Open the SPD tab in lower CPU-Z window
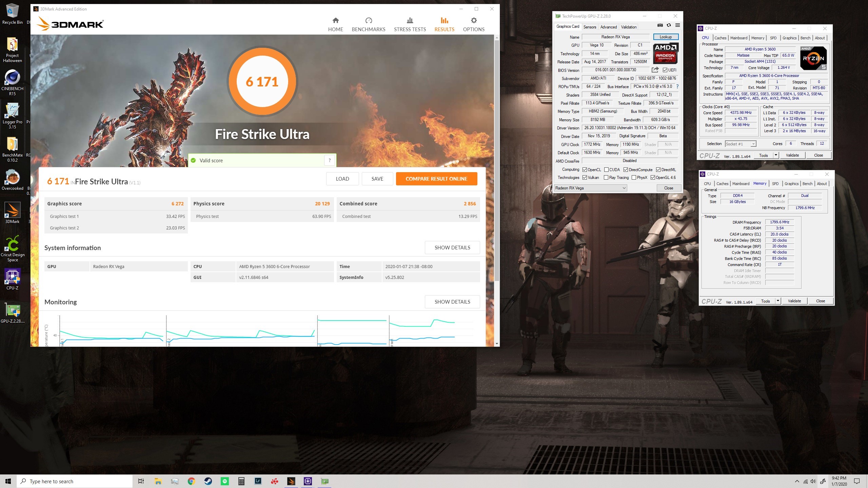 click(x=775, y=184)
